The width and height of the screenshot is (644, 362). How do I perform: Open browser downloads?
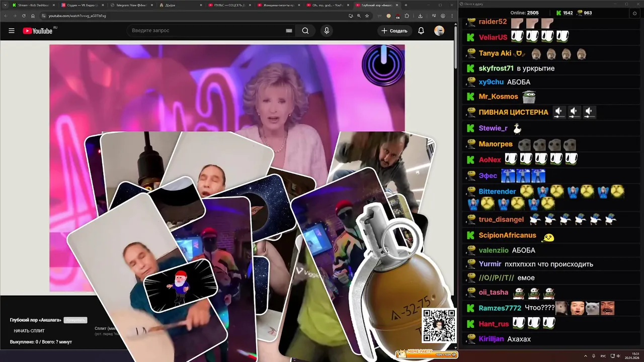click(420, 16)
